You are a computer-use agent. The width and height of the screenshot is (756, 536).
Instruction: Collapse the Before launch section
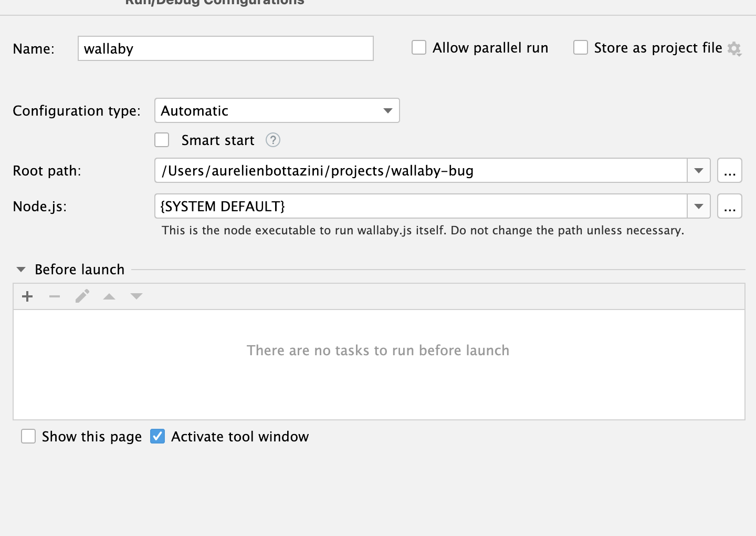click(x=21, y=270)
